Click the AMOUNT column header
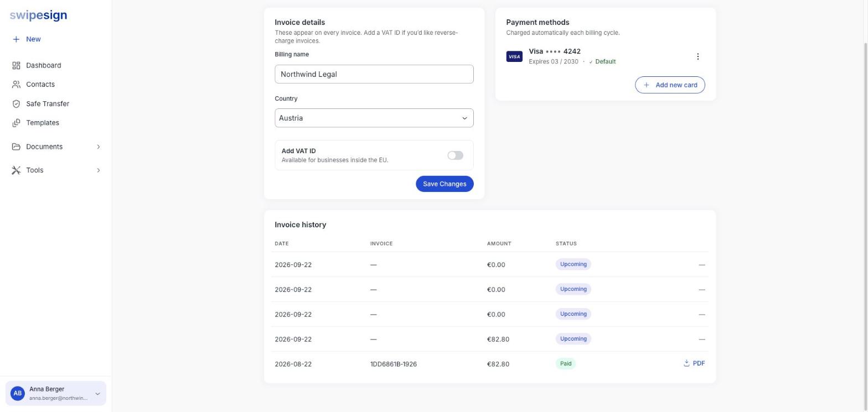 pyautogui.click(x=499, y=243)
